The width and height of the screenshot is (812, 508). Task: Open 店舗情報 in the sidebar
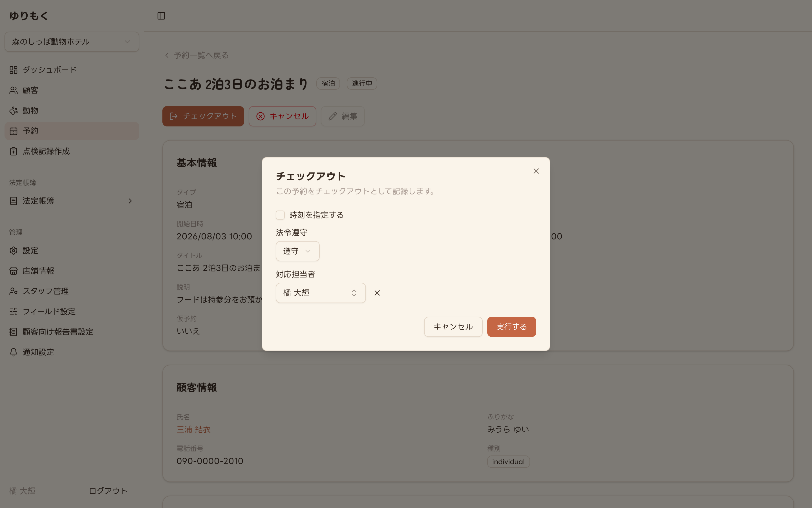tap(72, 271)
